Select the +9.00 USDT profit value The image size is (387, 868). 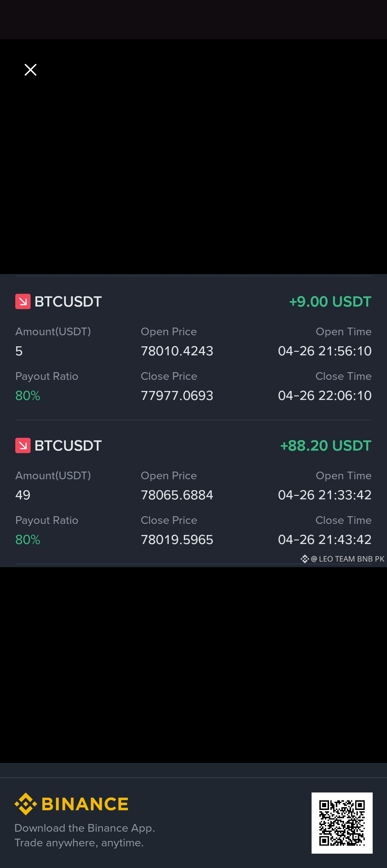click(x=330, y=301)
